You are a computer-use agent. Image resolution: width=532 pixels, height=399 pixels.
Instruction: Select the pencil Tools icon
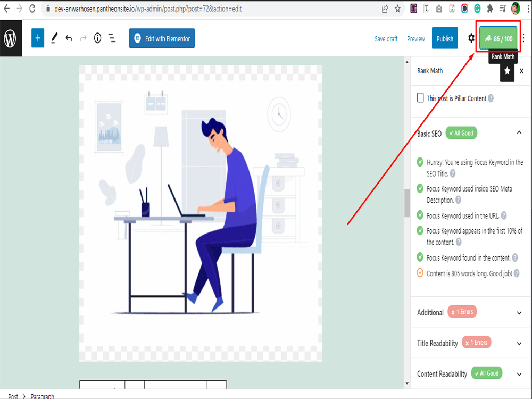[54, 38]
